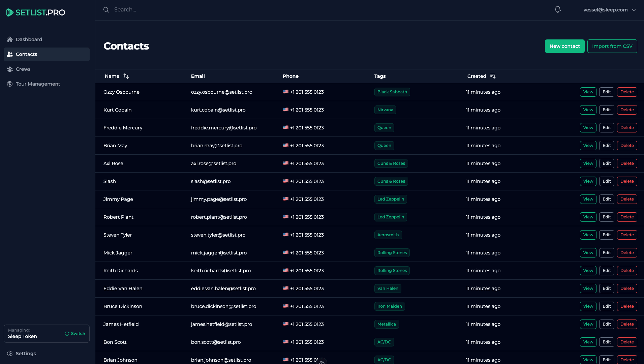
Task: Click the name Bruce Dickinson
Action: [x=123, y=306]
